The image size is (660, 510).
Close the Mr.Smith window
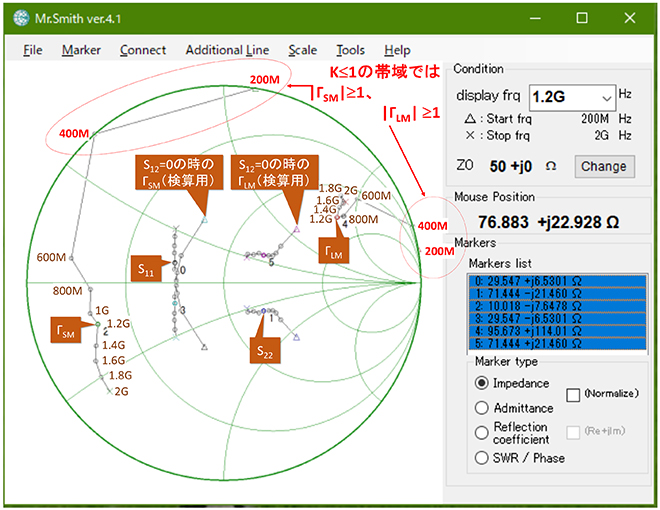pyautogui.click(x=630, y=18)
